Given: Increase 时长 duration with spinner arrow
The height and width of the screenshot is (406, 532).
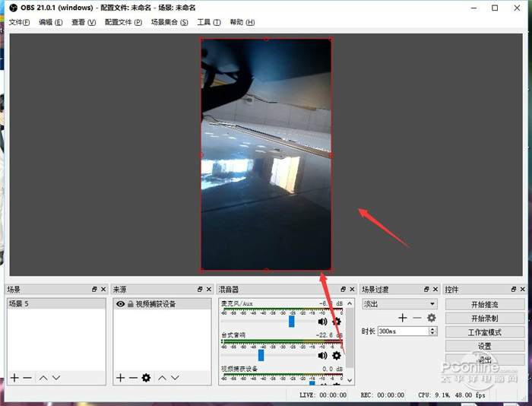Looking at the screenshot, I should coord(432,329).
